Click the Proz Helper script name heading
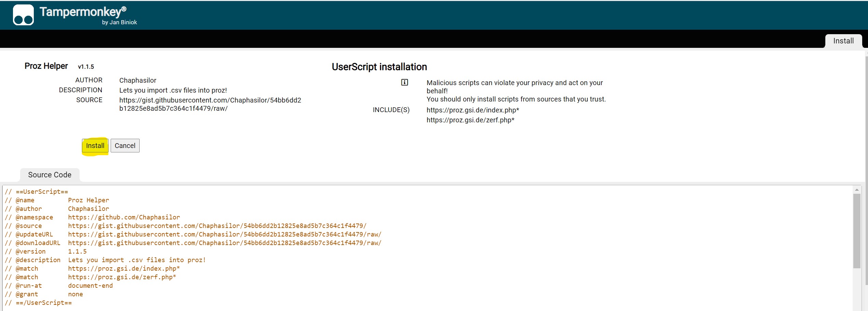 pyautogui.click(x=46, y=66)
